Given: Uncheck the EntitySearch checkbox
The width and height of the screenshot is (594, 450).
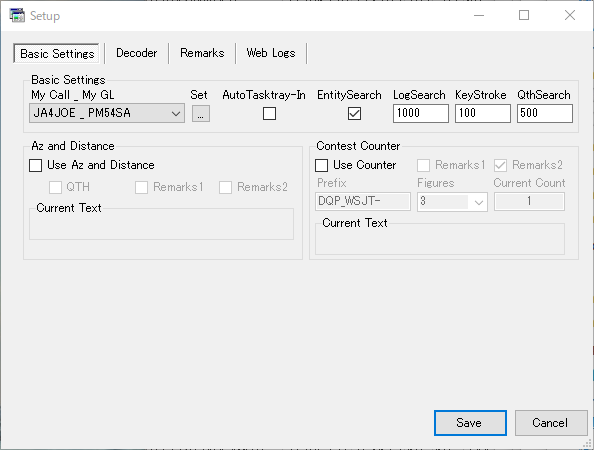Looking at the screenshot, I should pos(354,113).
